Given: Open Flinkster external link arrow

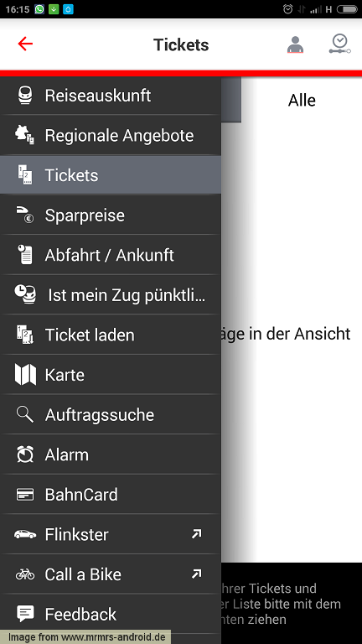Looking at the screenshot, I should [x=197, y=534].
